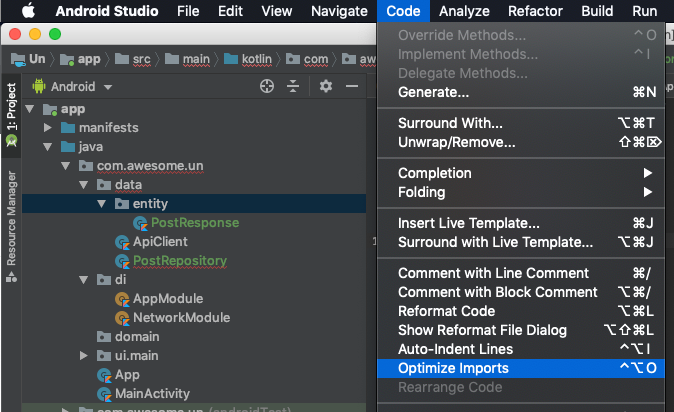Click the AppModule Kotlin file icon

pyautogui.click(x=122, y=299)
